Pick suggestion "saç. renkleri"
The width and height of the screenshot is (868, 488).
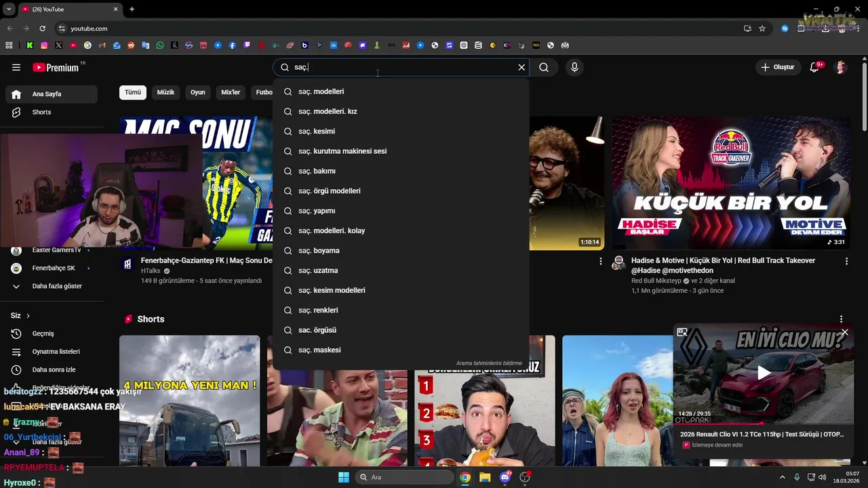coord(401,310)
